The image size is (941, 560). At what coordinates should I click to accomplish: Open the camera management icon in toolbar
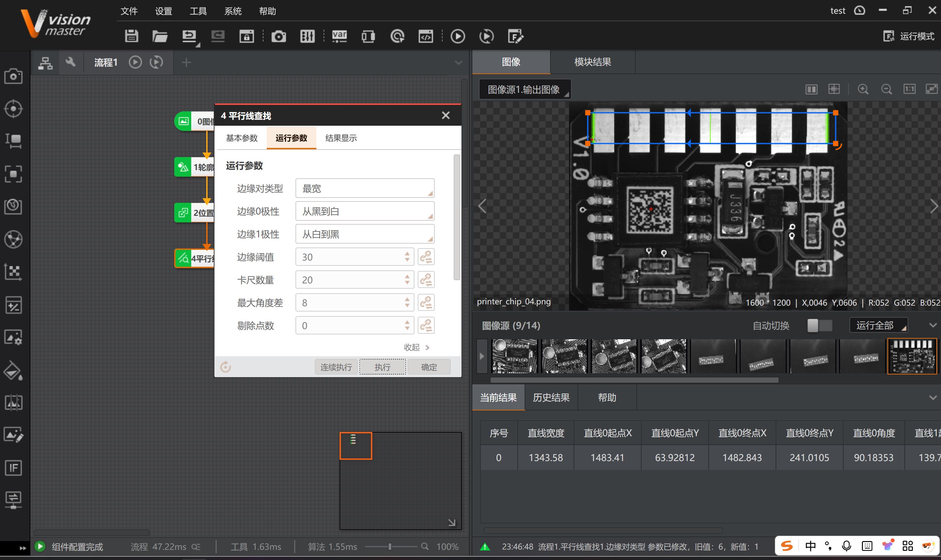(x=278, y=36)
